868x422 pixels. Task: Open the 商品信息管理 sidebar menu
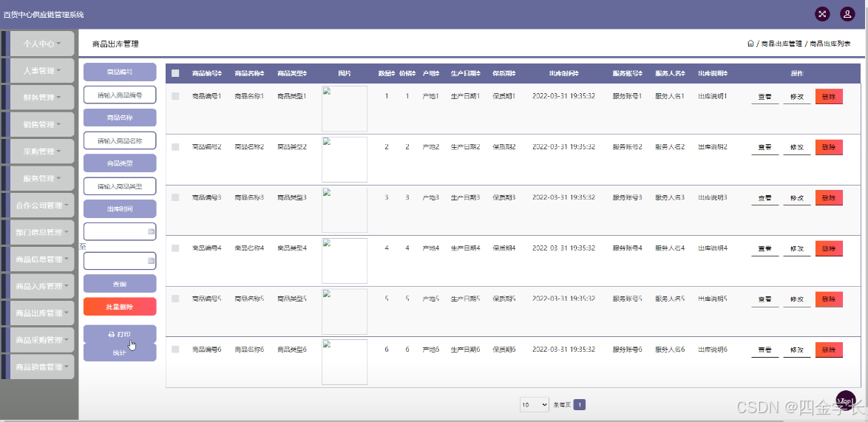(x=42, y=259)
